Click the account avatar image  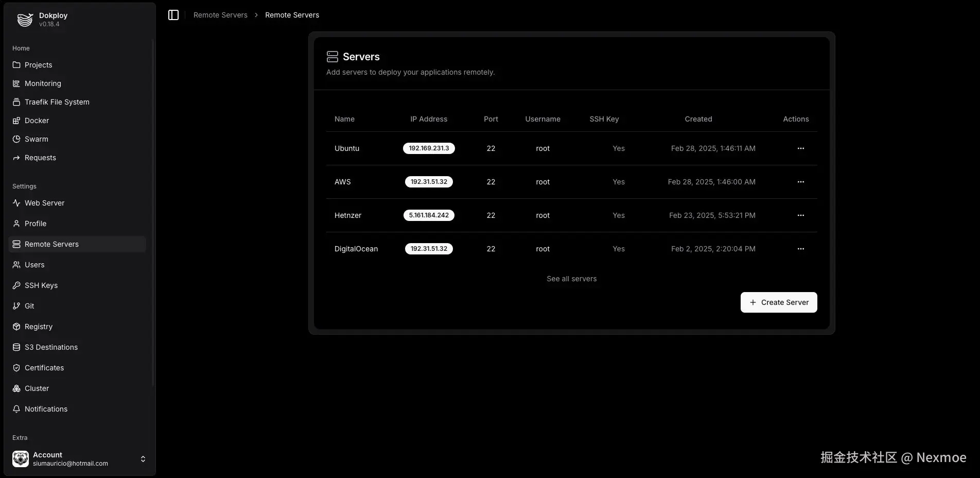[x=21, y=459]
